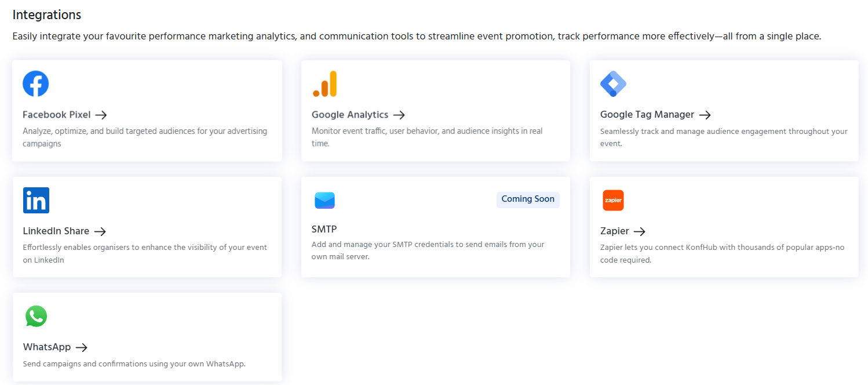Screen dimensions: 868x385
Task: Click the LinkedIn logo icon
Action: tap(36, 201)
